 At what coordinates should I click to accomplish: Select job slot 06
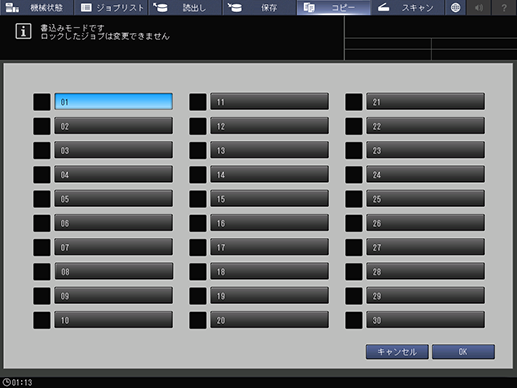tap(113, 223)
